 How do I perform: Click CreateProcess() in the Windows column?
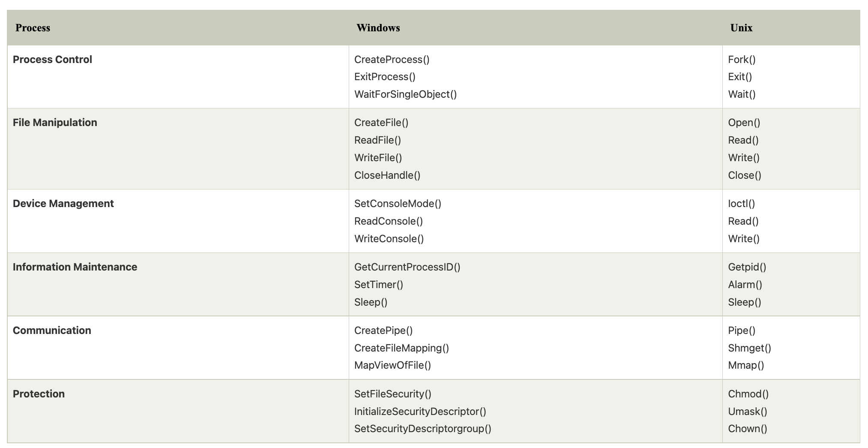point(392,60)
